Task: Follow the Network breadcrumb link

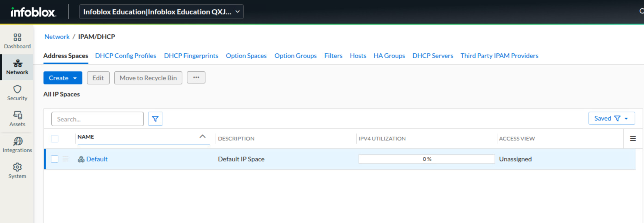Action: coord(57,37)
